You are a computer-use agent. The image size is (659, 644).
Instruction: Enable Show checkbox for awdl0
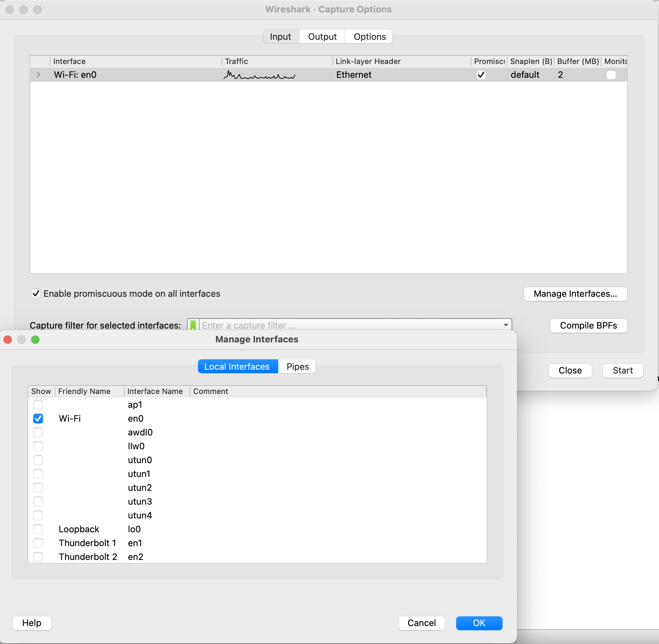click(x=38, y=432)
